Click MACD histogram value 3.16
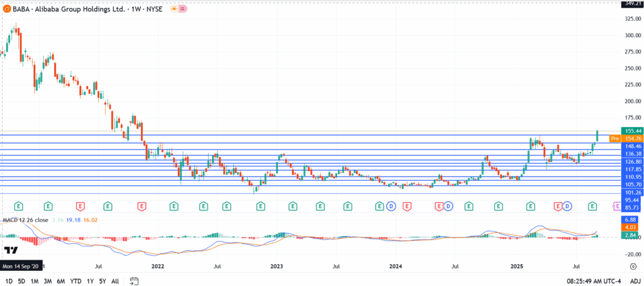This screenshot has height=286, width=644. (x=58, y=220)
